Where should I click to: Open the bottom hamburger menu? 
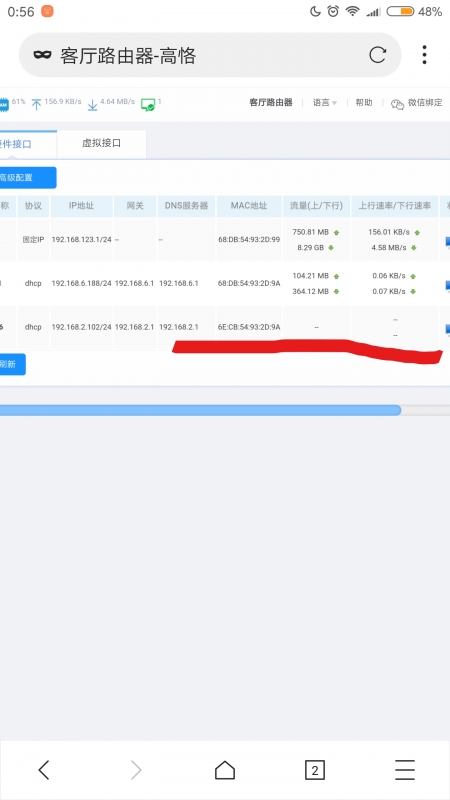405,769
